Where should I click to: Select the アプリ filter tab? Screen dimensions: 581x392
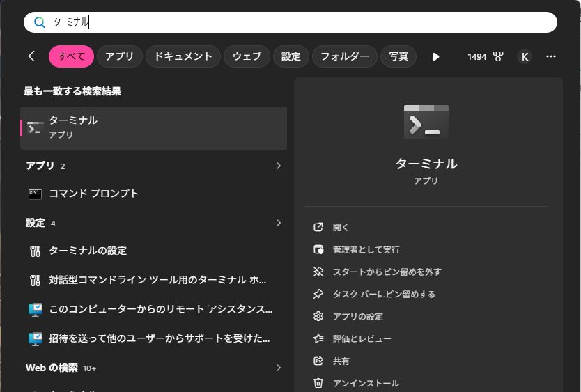pyautogui.click(x=119, y=56)
